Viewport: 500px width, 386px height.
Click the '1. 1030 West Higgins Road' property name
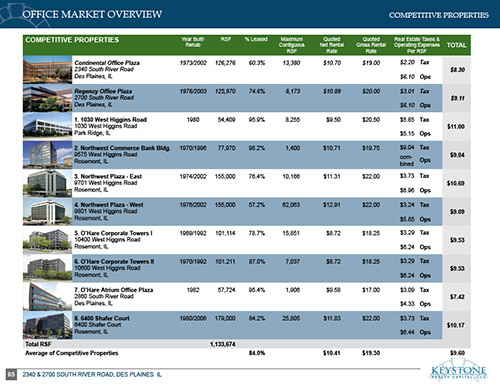[x=110, y=119]
